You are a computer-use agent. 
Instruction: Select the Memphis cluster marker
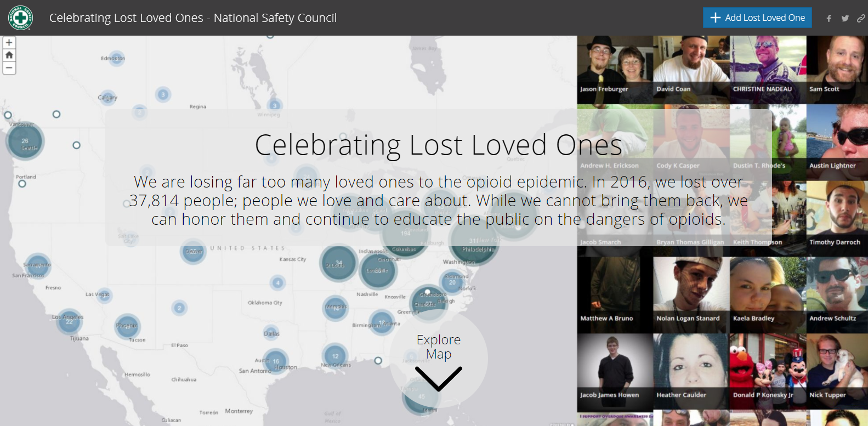click(x=336, y=308)
